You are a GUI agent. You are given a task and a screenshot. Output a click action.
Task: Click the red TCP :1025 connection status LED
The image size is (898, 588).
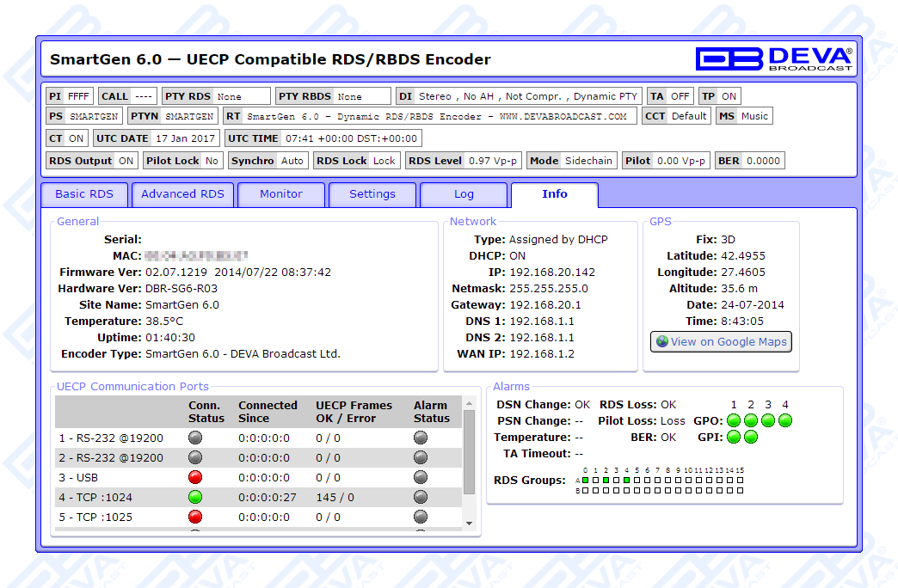(195, 517)
